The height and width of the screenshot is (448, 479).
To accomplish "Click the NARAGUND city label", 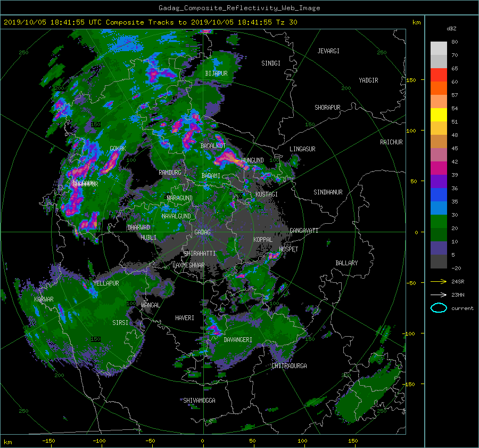I will 180,198.
